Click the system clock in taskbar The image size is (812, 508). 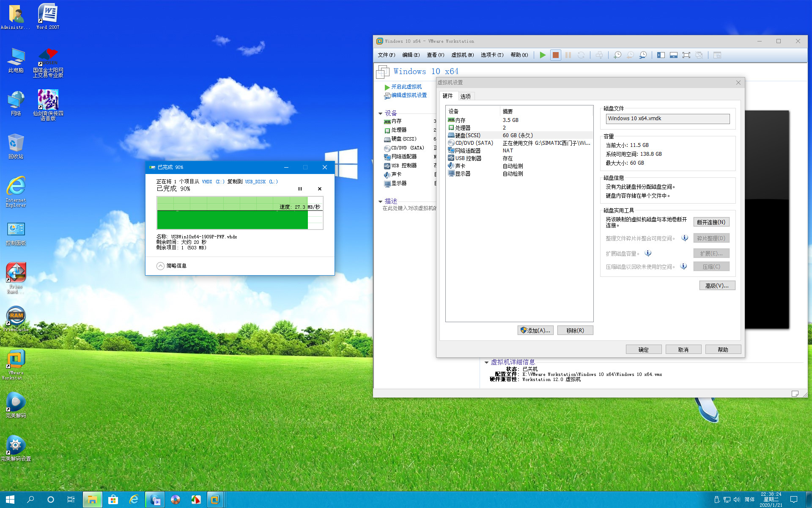tap(771, 500)
